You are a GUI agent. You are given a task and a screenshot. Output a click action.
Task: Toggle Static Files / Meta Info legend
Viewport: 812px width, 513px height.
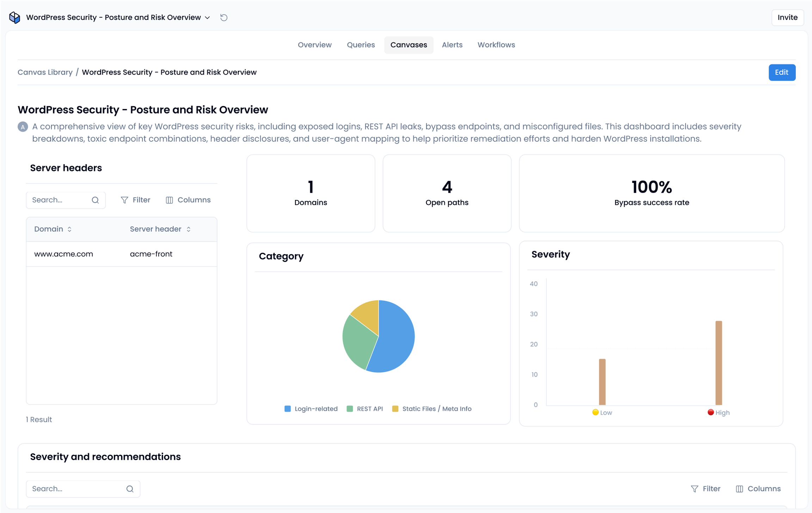tap(432, 409)
